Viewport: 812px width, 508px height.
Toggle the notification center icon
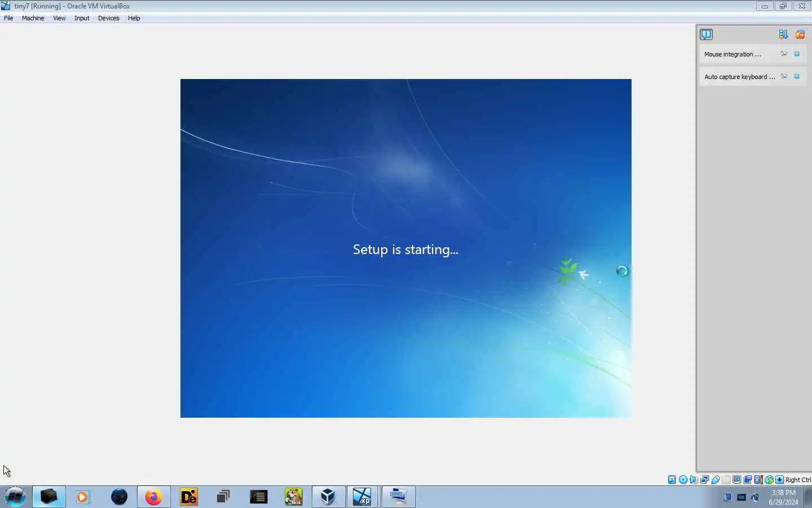click(x=706, y=34)
